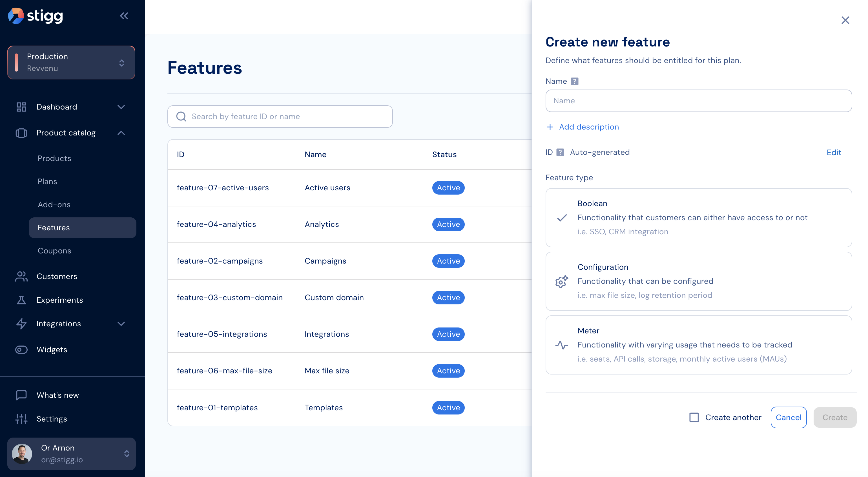Click Active badge in Templates row
The height and width of the screenshot is (477, 868).
[x=448, y=408]
